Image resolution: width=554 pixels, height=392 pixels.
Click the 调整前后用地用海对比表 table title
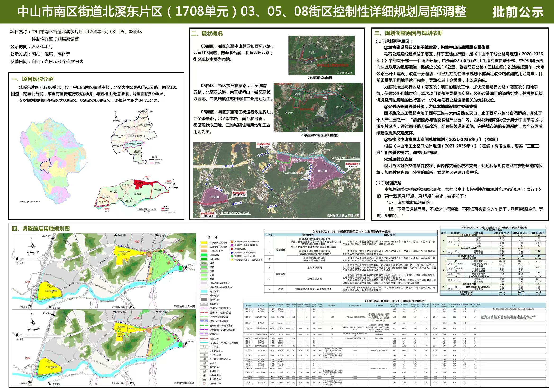click(493, 227)
